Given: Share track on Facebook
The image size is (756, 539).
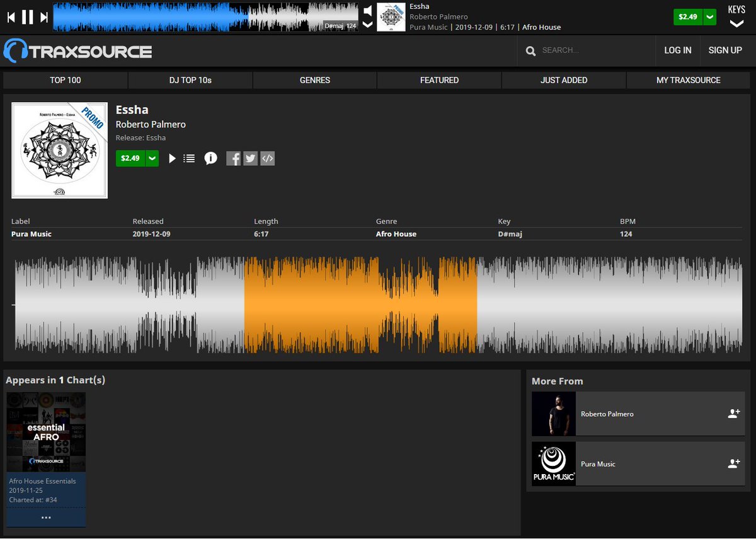Looking at the screenshot, I should coord(234,158).
